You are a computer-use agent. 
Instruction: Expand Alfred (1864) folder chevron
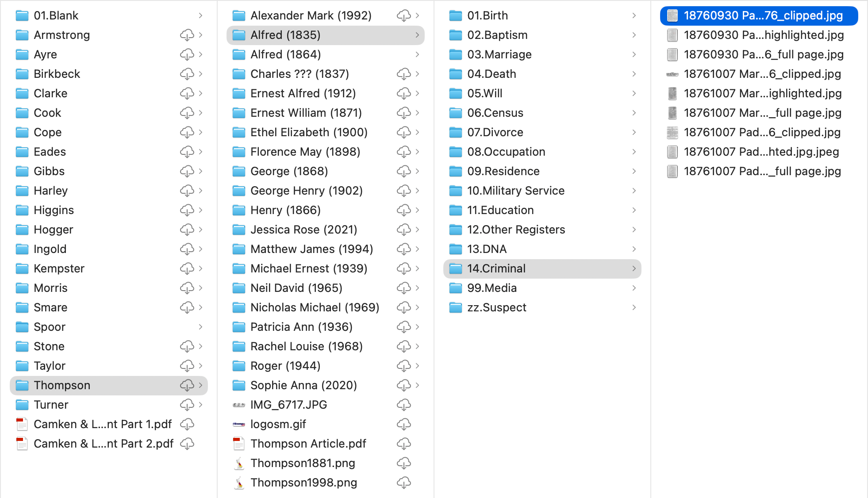point(417,54)
